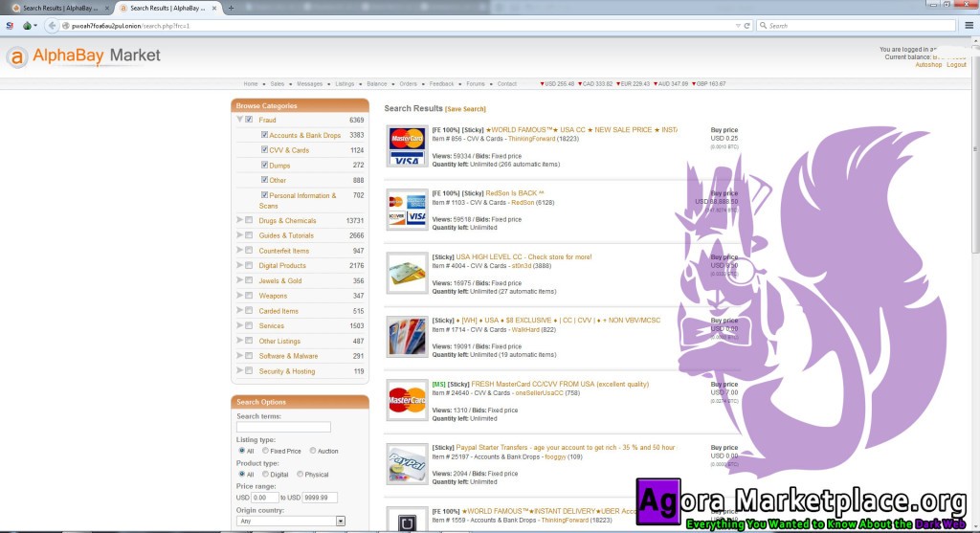Open the Paypal Starter Transfers thumbnail
Image resolution: width=980 pixels, height=533 pixels.
(x=407, y=464)
